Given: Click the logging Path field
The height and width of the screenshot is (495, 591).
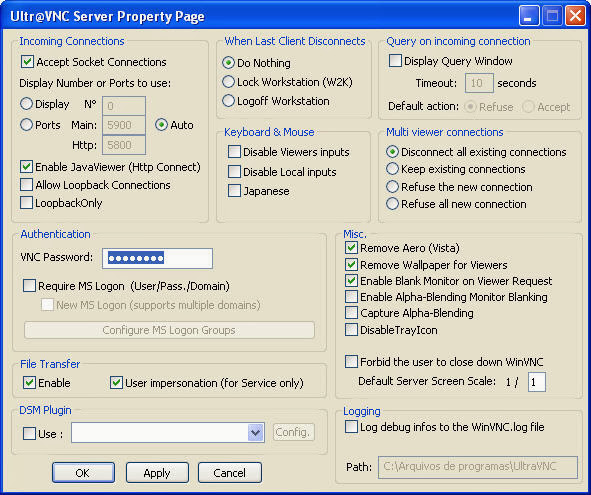Looking at the screenshot, I should [478, 467].
